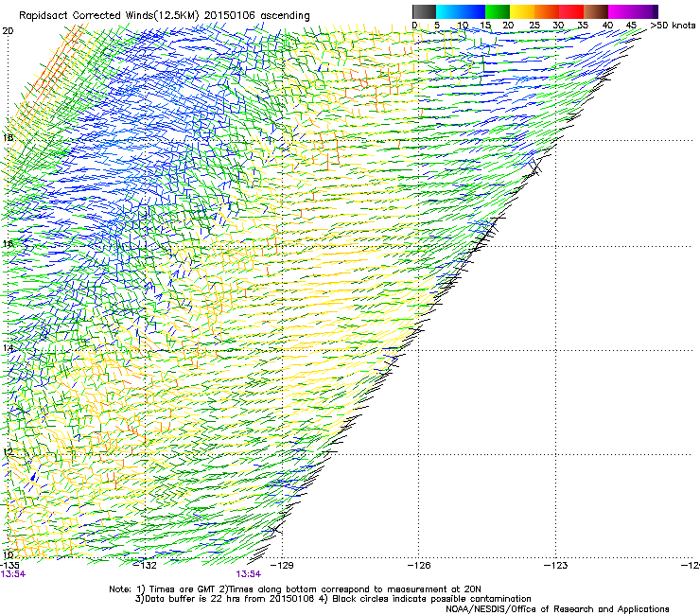Click the longitude label -135
The height and width of the screenshot is (615, 700).
9,565
